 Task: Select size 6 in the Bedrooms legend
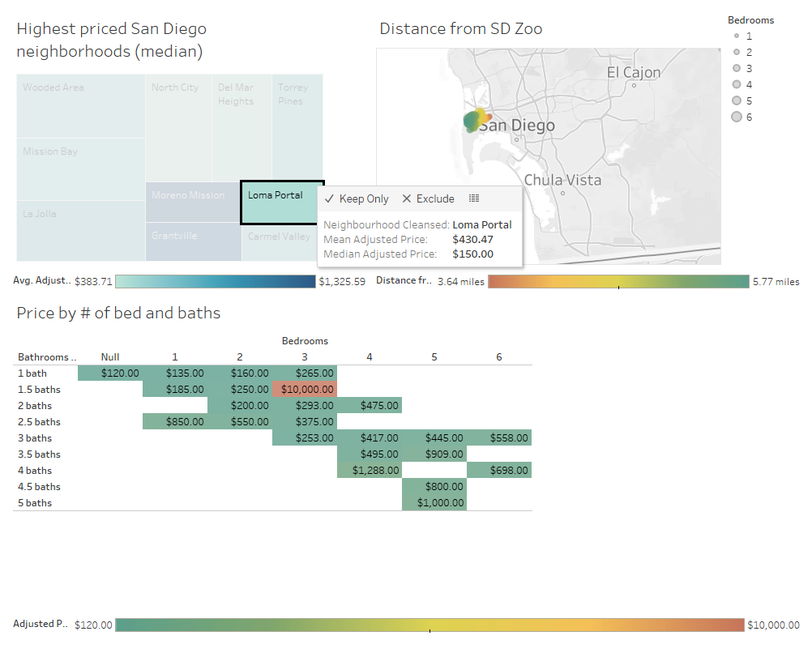(x=735, y=117)
